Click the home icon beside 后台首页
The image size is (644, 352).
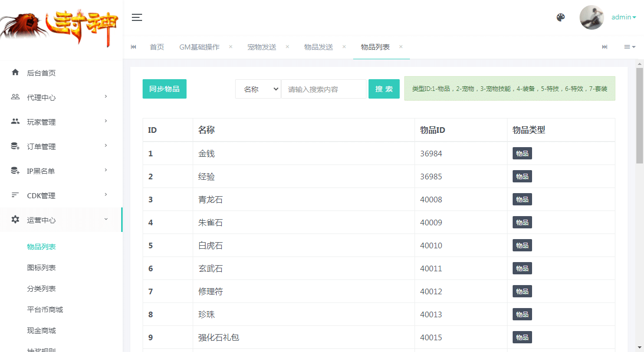click(x=15, y=73)
